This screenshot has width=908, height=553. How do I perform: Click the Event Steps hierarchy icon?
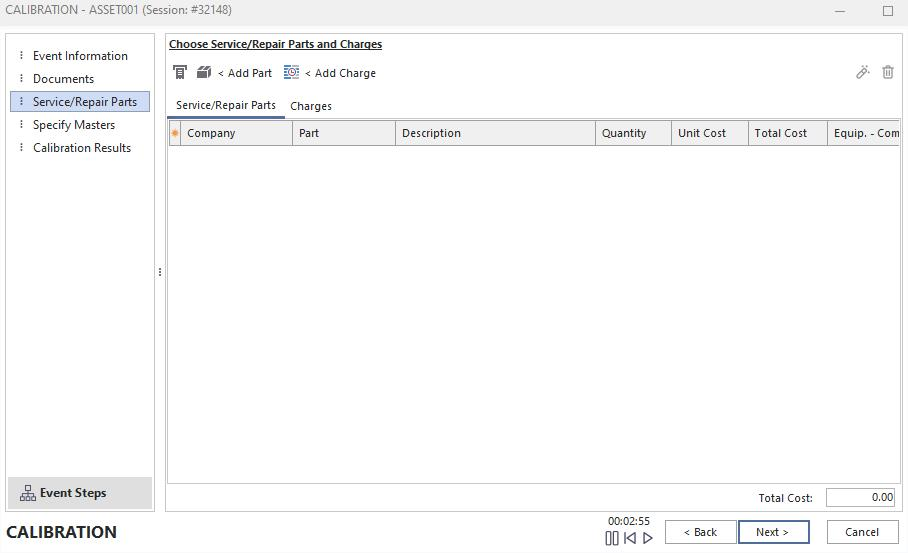27,493
